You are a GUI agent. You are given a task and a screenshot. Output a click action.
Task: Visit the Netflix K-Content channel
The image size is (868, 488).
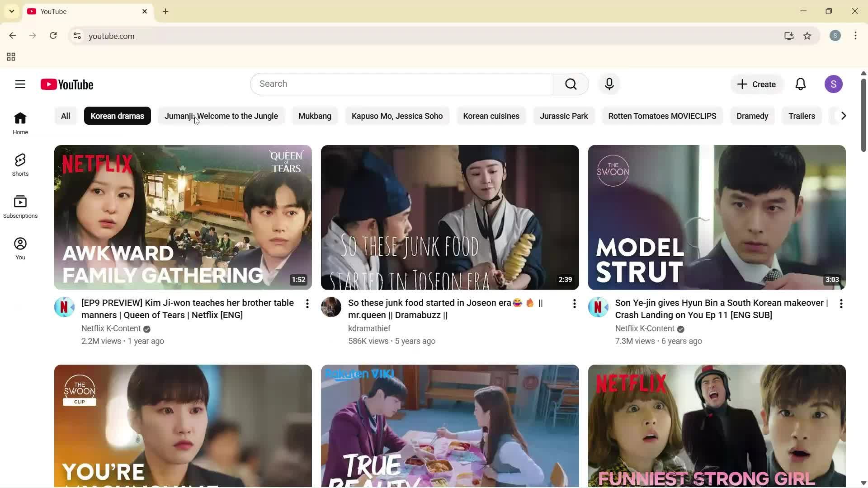click(x=111, y=328)
